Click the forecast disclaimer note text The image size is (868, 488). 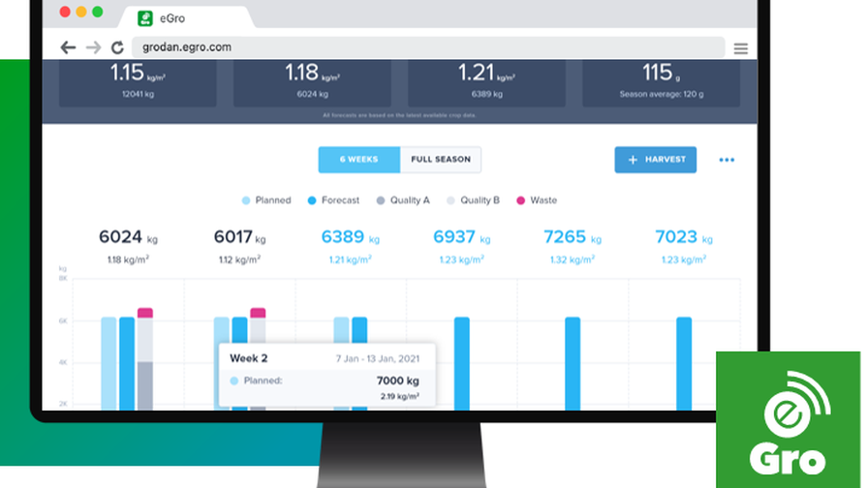point(399,115)
